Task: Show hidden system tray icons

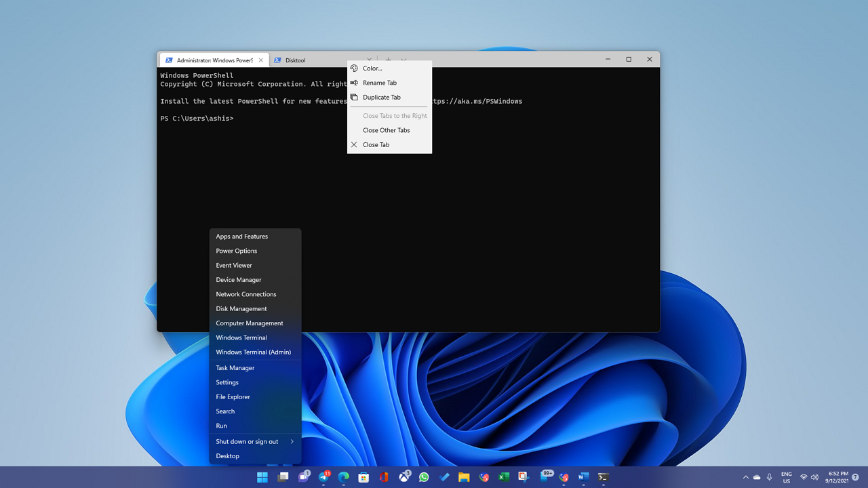Action: coord(745,477)
